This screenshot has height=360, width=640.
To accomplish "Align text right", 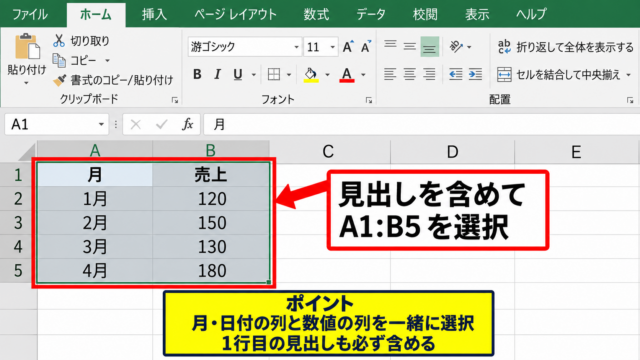I will point(429,75).
